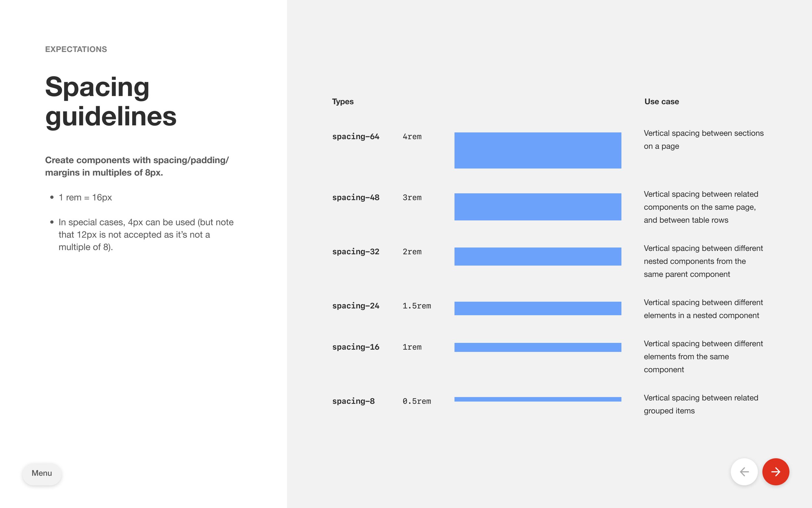Click the red forward arrow button
The image size is (812, 508).
point(775,472)
